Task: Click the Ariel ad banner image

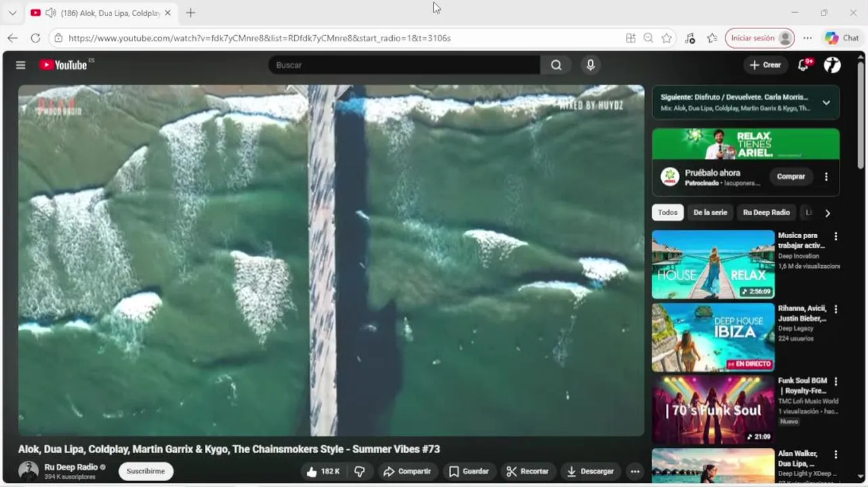Action: [x=746, y=143]
